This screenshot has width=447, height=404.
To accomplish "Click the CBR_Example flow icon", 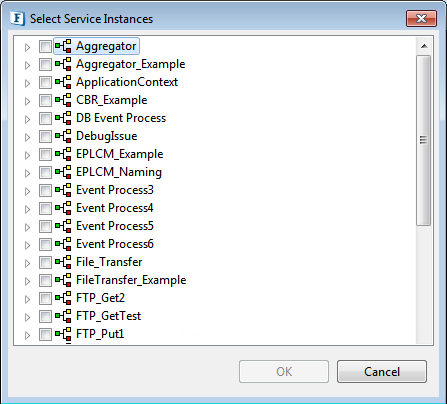I will pyautogui.click(x=63, y=100).
